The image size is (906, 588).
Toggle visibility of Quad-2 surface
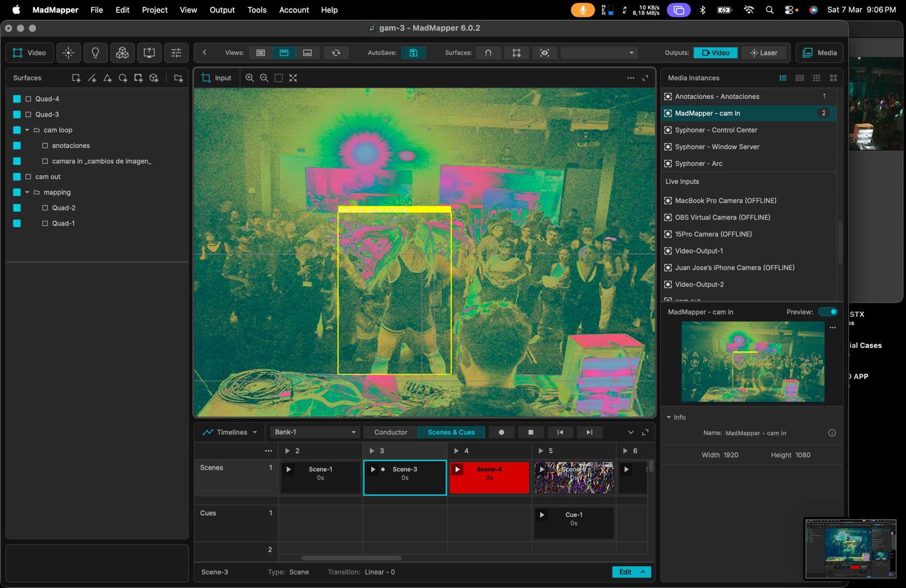tap(17, 208)
